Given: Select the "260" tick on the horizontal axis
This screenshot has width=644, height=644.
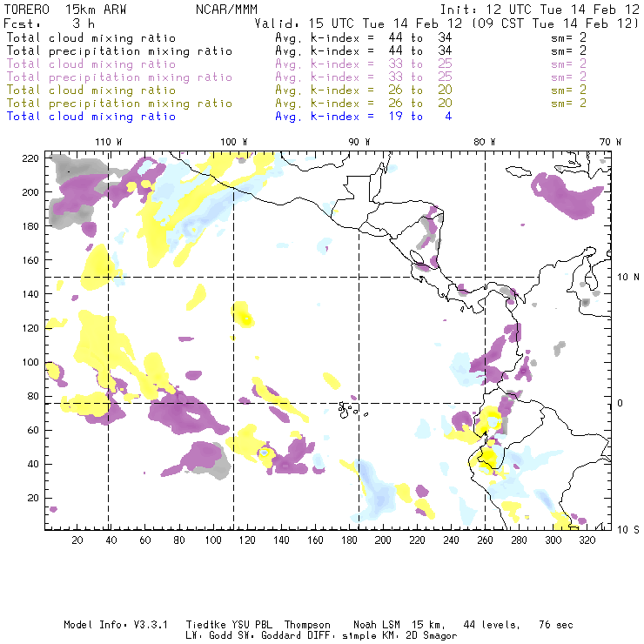Looking at the screenshot, I should 485,540.
